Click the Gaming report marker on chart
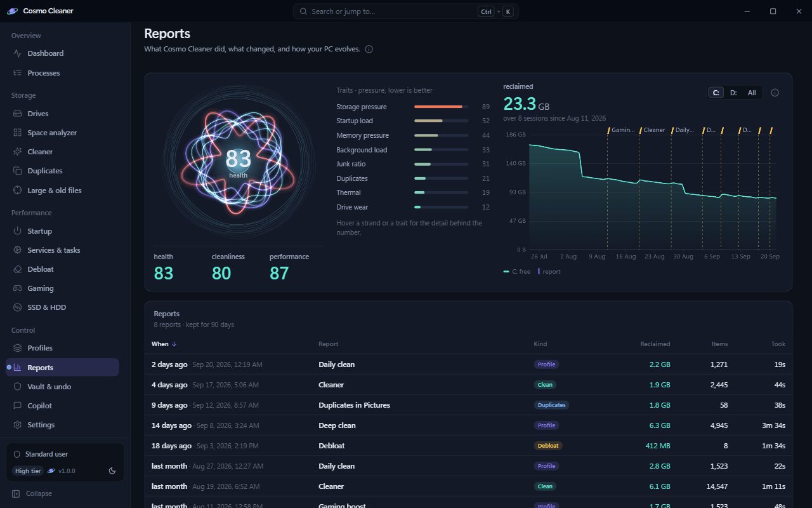 622,130
